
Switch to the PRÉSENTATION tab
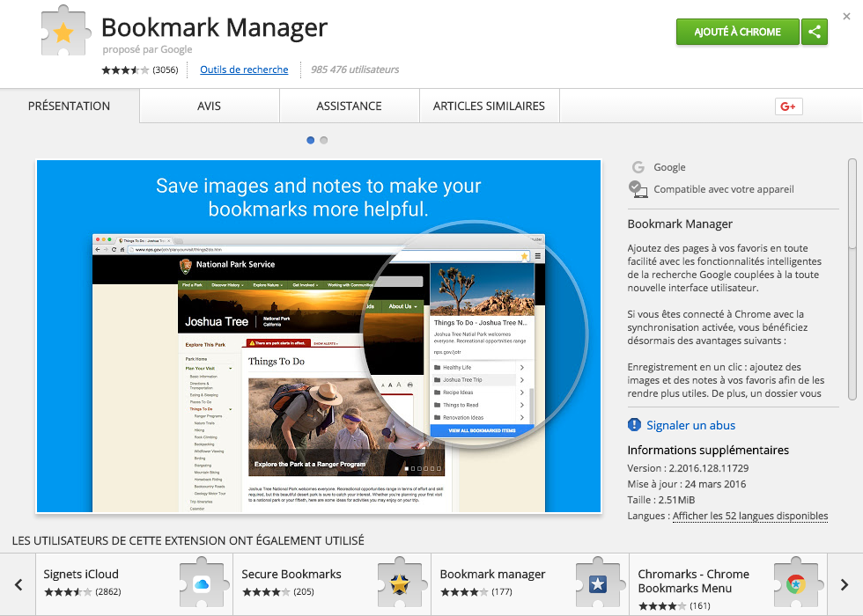tap(70, 106)
